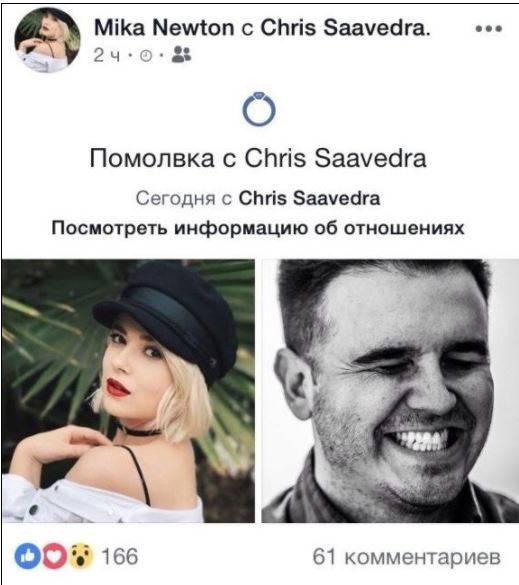
Task: Open Посмотреть информацию об отношениях link
Action: coord(258,227)
